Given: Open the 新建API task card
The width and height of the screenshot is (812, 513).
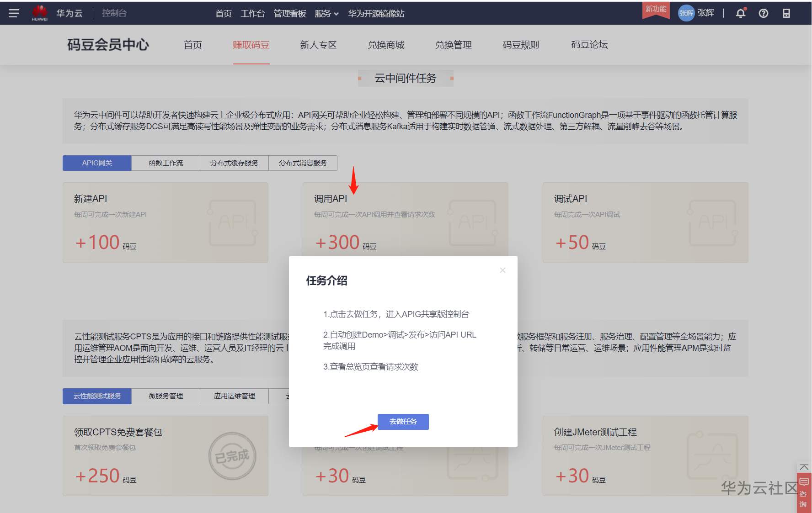Looking at the screenshot, I should click(166, 222).
